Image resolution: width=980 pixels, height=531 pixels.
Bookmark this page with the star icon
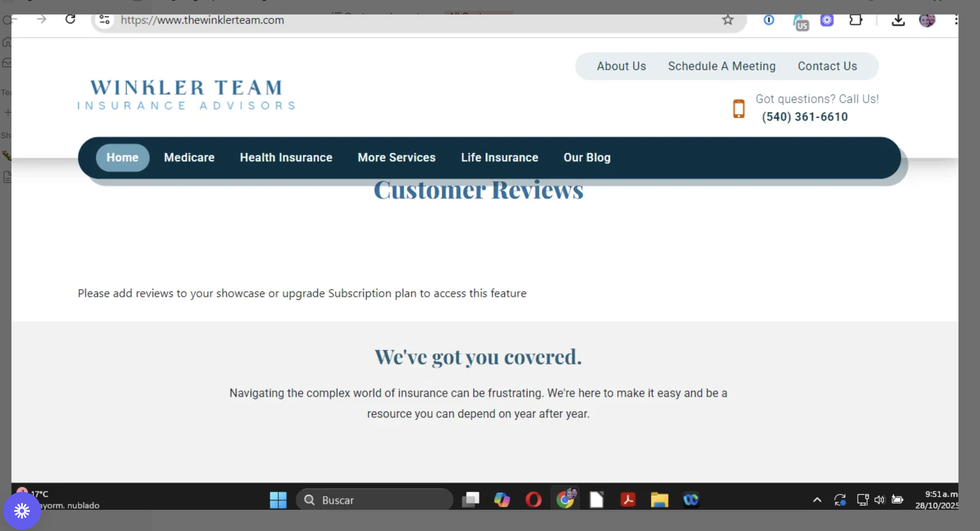point(727,20)
